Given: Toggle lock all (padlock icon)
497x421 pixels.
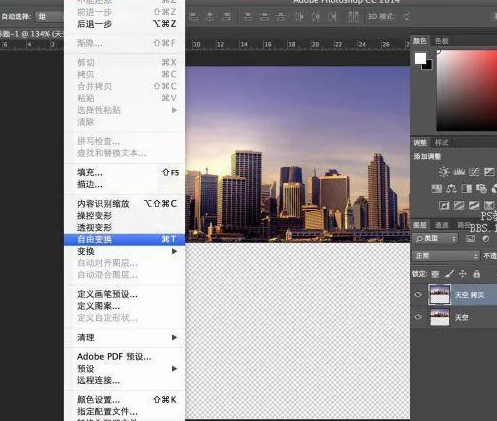Looking at the screenshot, I should [x=477, y=274].
